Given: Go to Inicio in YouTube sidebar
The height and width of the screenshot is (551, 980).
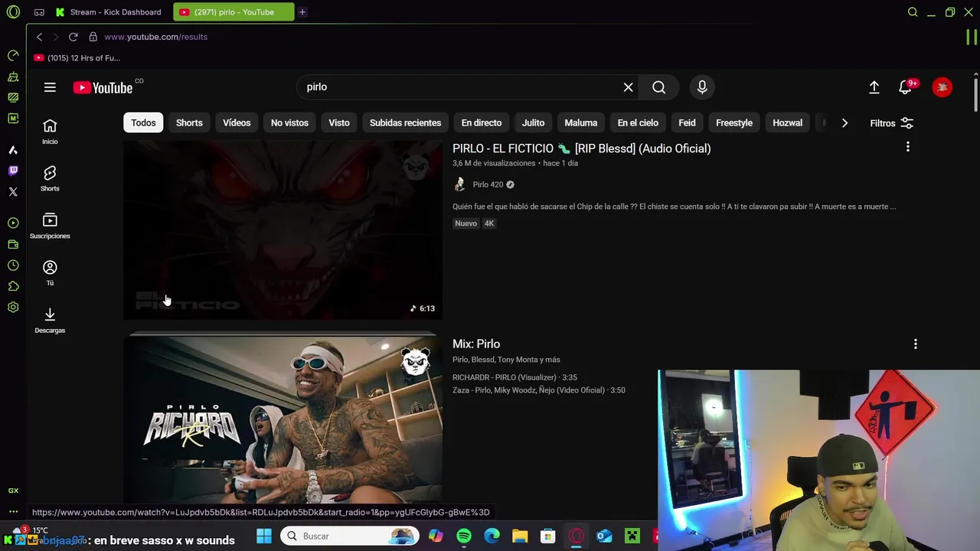Looking at the screenshot, I should (x=50, y=132).
